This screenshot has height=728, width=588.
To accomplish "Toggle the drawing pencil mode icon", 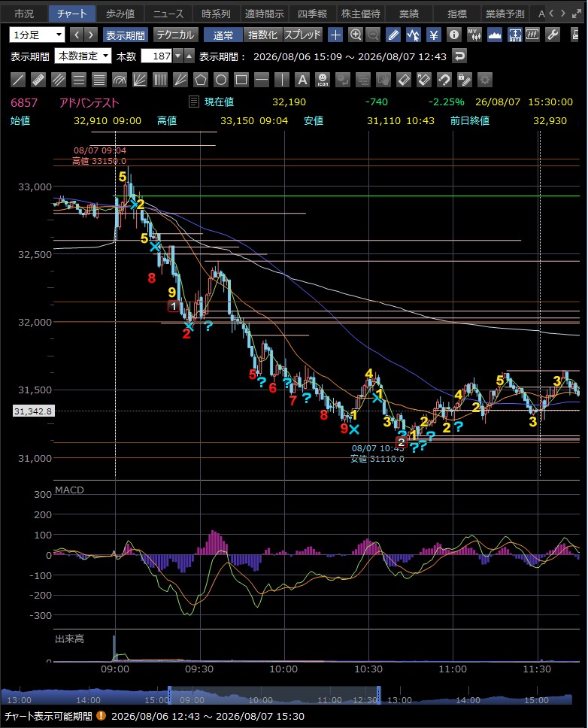I will pos(393,35).
